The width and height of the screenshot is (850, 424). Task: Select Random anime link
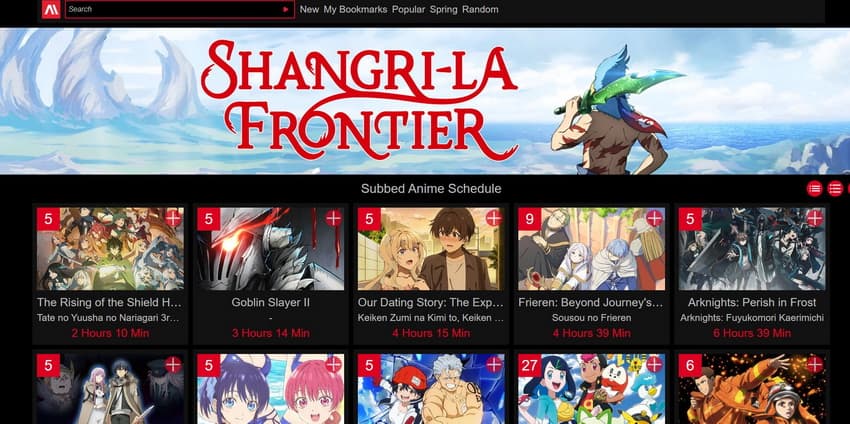tap(480, 9)
